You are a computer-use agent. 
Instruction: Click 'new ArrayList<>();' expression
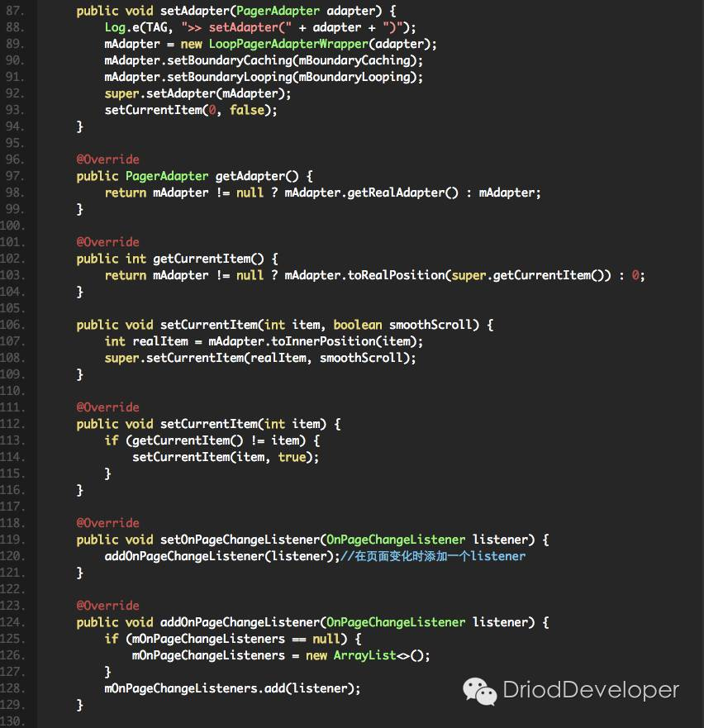(368, 655)
